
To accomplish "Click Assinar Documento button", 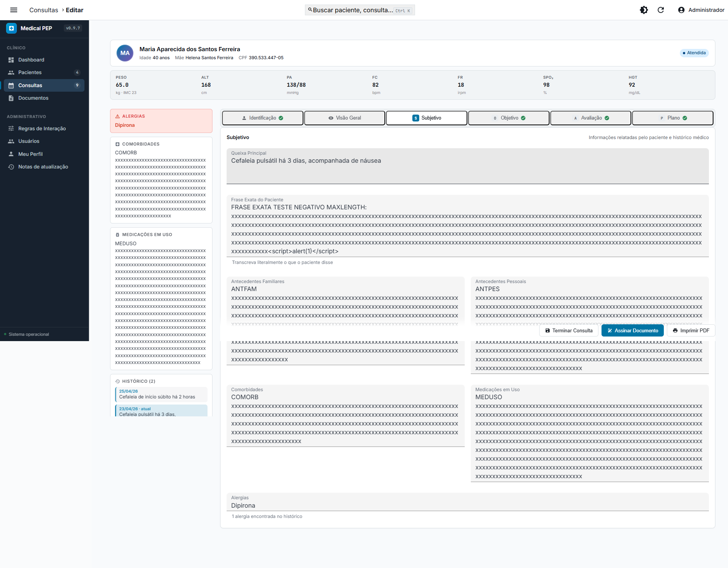I will click(632, 331).
